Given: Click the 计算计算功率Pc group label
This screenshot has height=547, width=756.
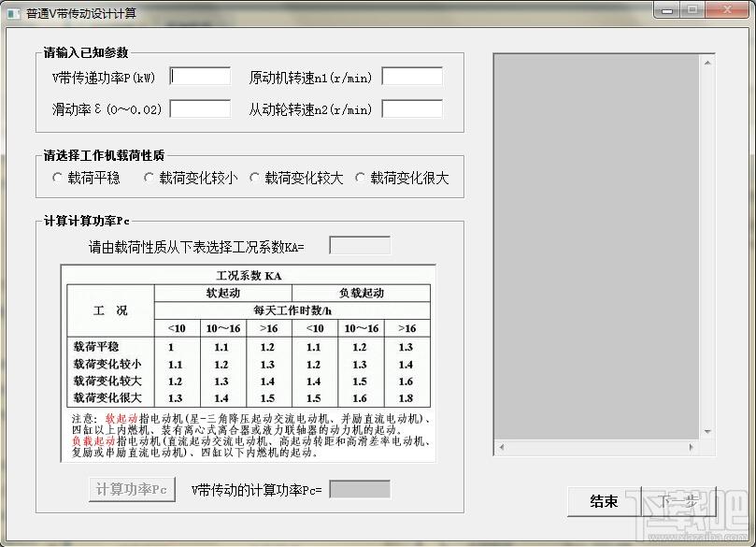Looking at the screenshot, I should (x=87, y=221).
